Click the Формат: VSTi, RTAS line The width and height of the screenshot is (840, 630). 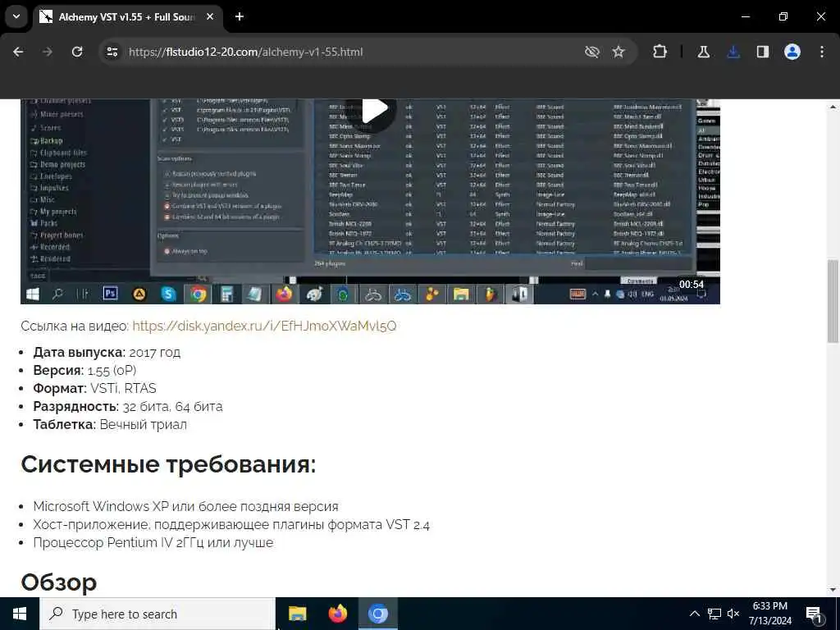[95, 388]
